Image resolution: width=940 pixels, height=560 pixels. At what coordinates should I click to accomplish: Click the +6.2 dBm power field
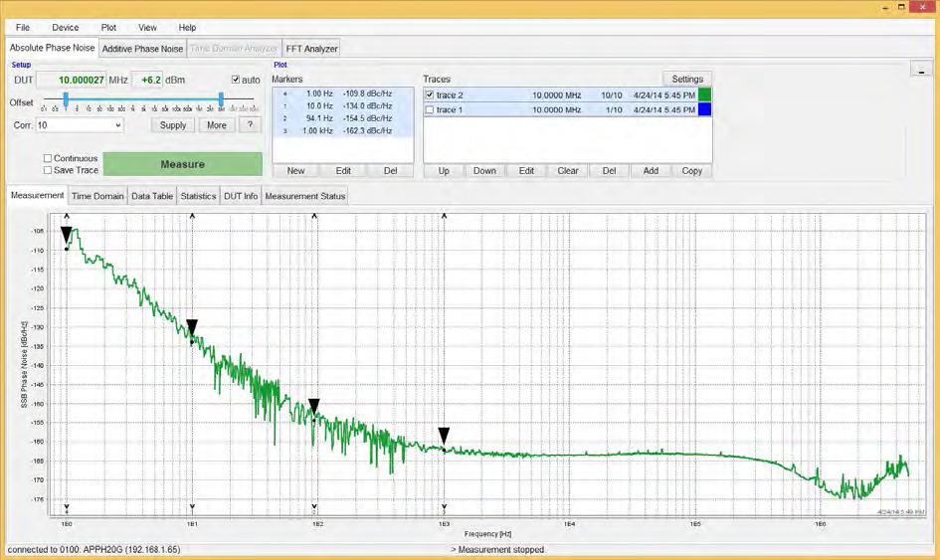tap(147, 80)
